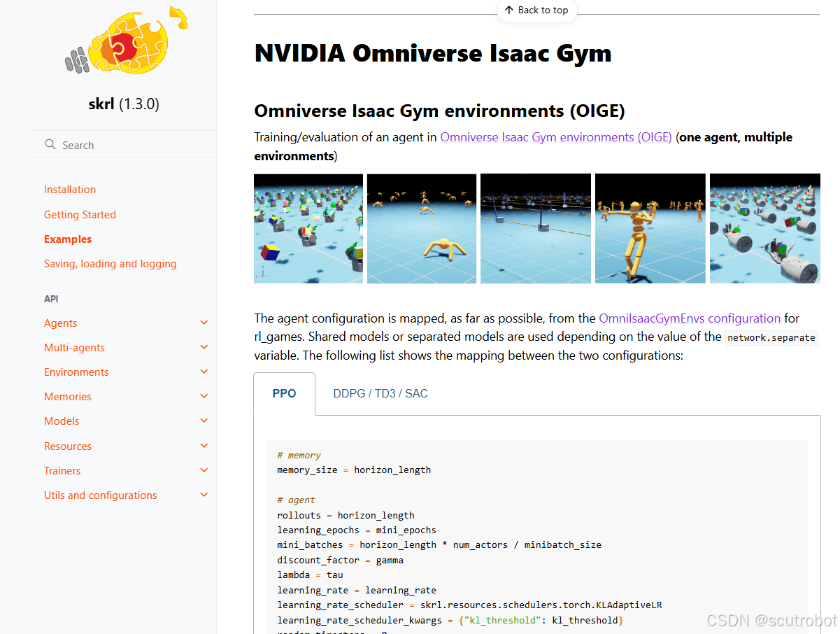This screenshot has width=840, height=634.
Task: Click the mini_batches code line
Action: [x=439, y=545]
